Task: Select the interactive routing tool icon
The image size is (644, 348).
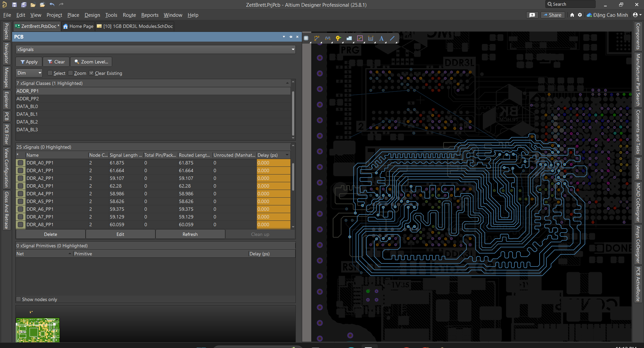Action: coord(317,38)
